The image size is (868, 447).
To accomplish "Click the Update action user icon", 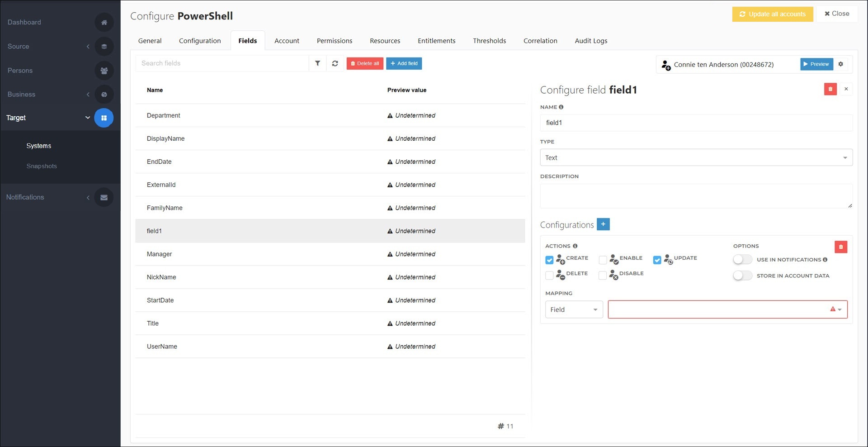I will [x=668, y=259].
